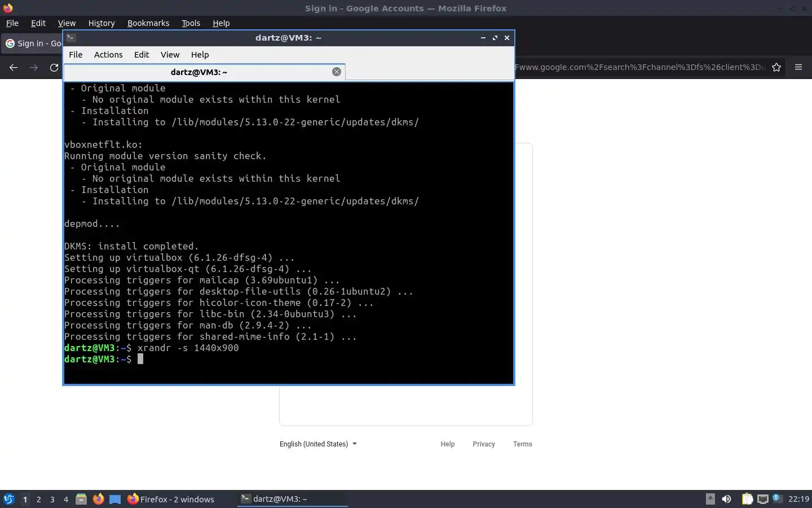This screenshot has width=812, height=508.
Task: Click the clock showing 22:19
Action: click(x=798, y=499)
